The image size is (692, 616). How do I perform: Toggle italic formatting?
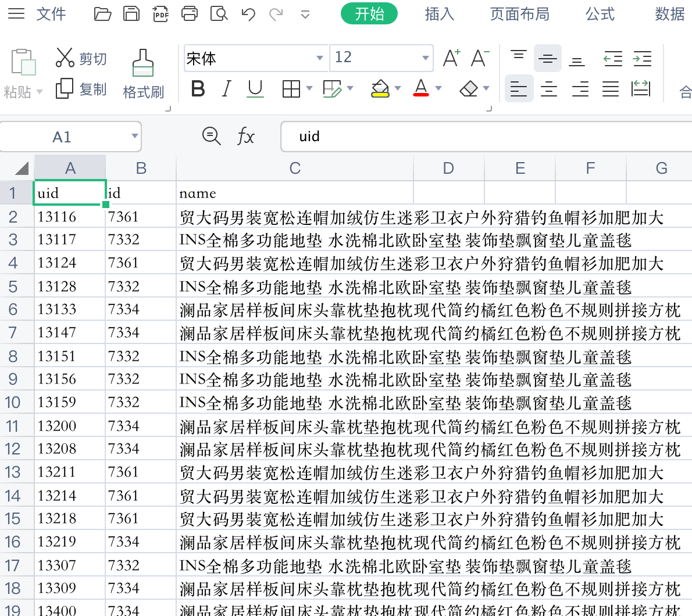point(226,89)
